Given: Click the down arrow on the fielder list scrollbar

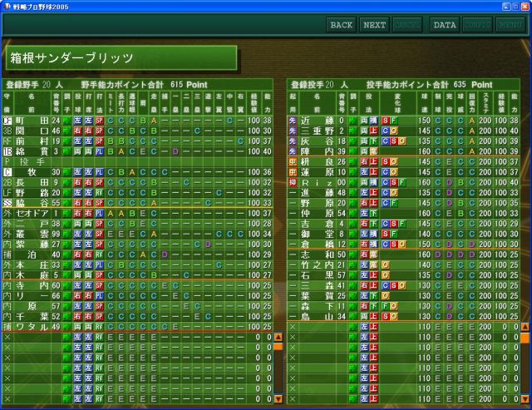Looking at the screenshot, I should tap(278, 399).
